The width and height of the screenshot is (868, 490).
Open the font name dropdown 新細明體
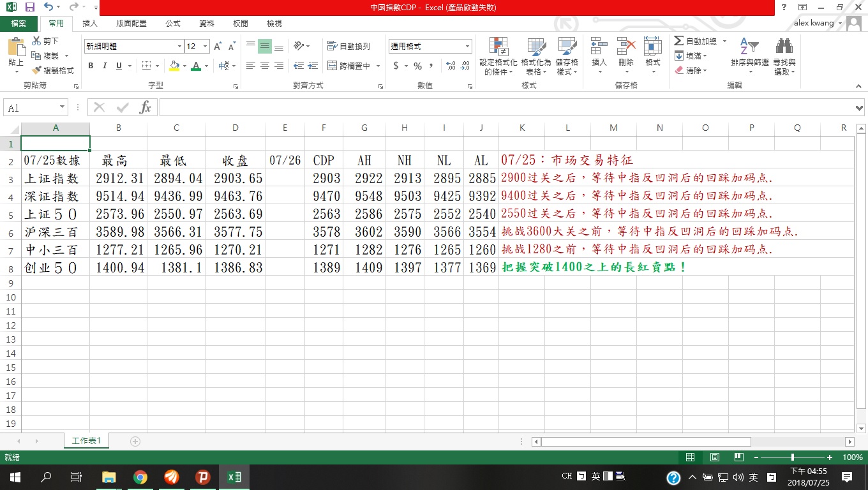(x=180, y=47)
